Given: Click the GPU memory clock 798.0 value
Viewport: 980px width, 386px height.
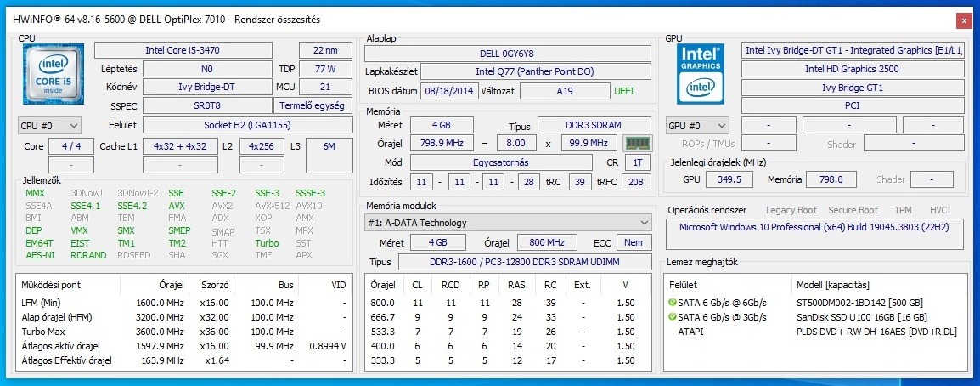Looking at the screenshot, I should point(831,179).
